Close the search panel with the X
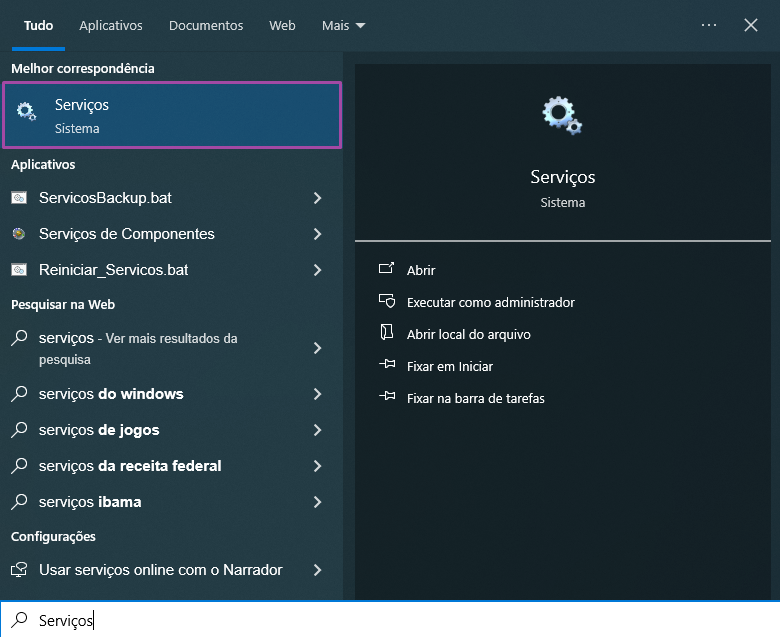This screenshot has width=780, height=637. [751, 25]
